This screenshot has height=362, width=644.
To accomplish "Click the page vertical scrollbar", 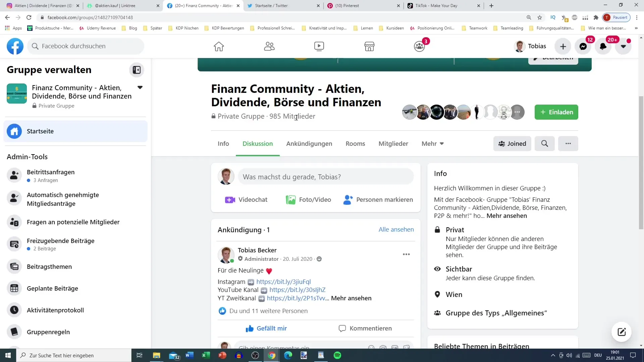I will pyautogui.click(x=641, y=163).
